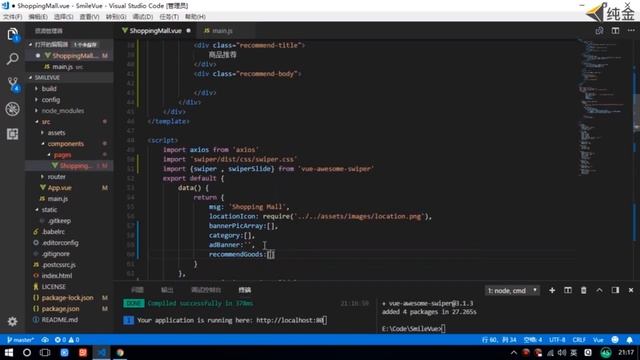Viewport: 640px width, 360px height.
Task: Move the panel to the side
Action: pyautogui.click(x=615, y=290)
